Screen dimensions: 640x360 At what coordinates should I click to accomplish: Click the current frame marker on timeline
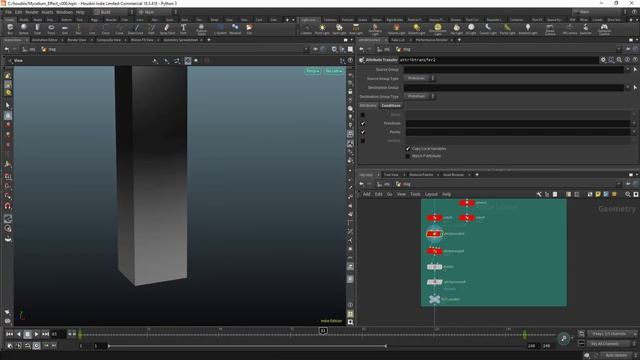click(x=323, y=331)
